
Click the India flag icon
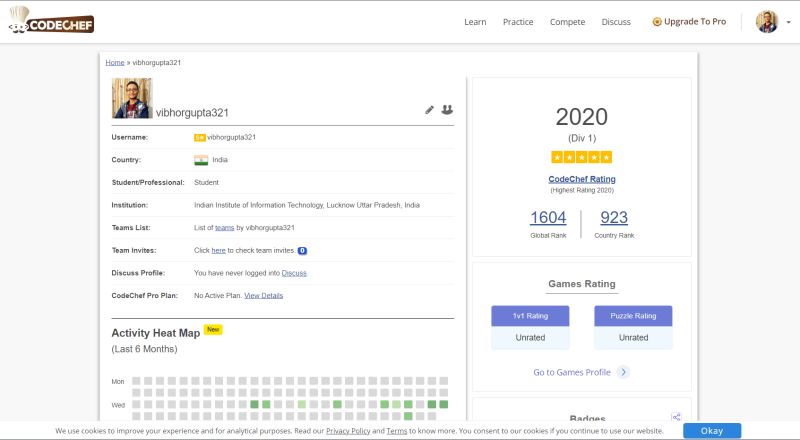[x=201, y=160]
